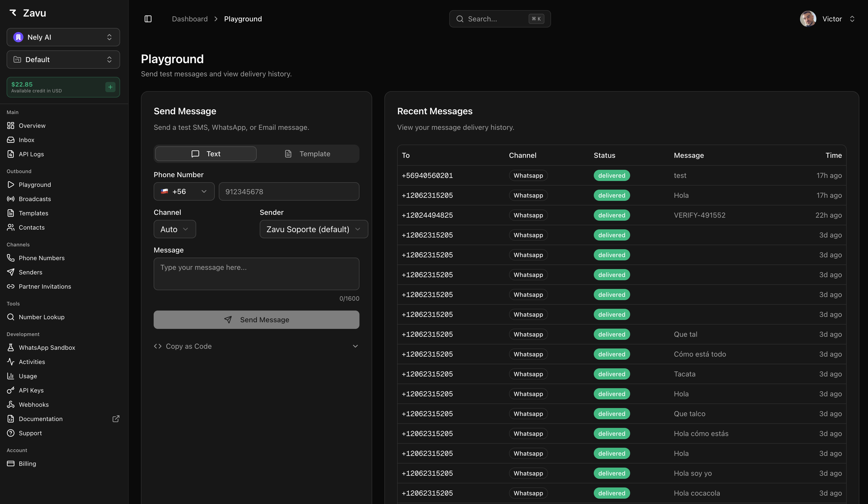Click into the phone number input field

pos(289,191)
